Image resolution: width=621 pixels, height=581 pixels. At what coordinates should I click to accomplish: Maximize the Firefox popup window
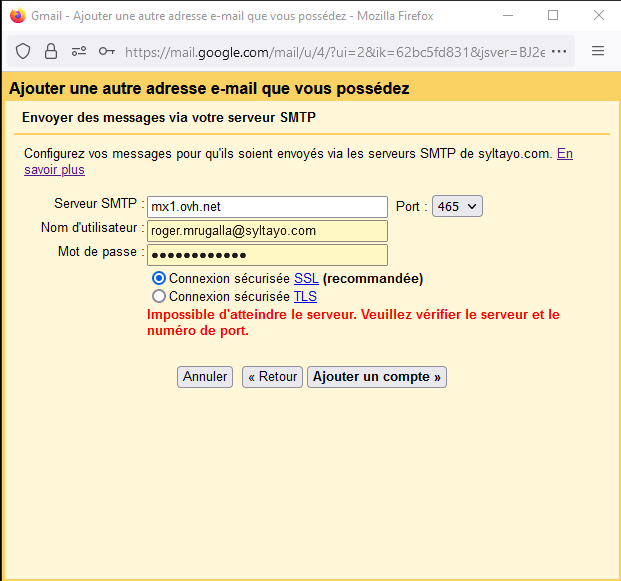point(553,16)
